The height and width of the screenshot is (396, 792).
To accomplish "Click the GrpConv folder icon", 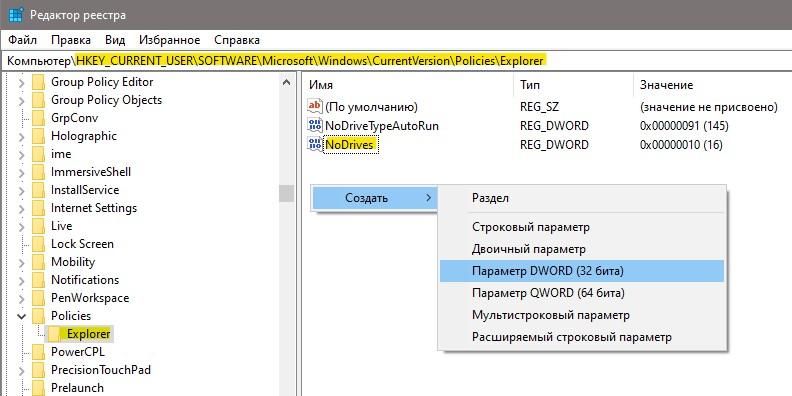I will click(38, 118).
